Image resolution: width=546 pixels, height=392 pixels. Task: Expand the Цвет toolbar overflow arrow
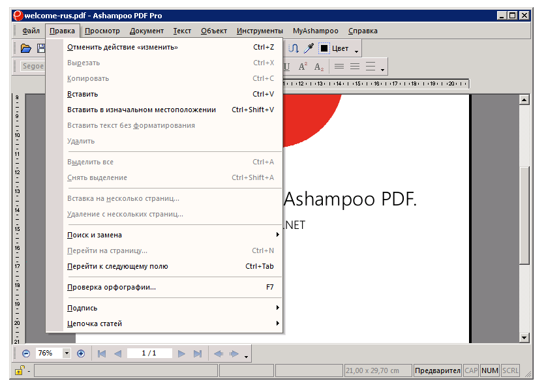pyautogui.click(x=356, y=51)
